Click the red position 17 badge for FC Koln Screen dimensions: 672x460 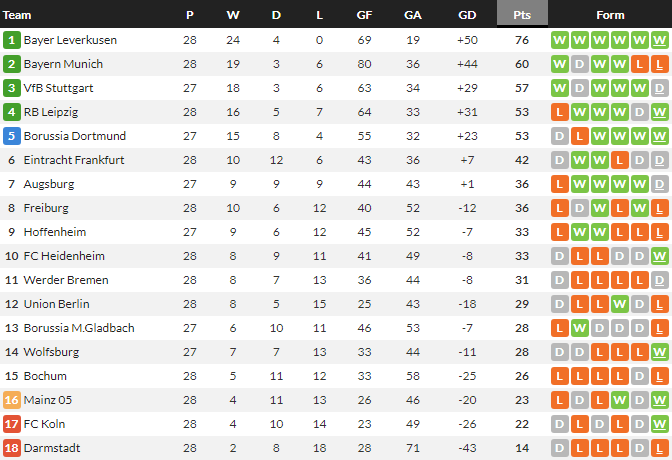[12, 424]
